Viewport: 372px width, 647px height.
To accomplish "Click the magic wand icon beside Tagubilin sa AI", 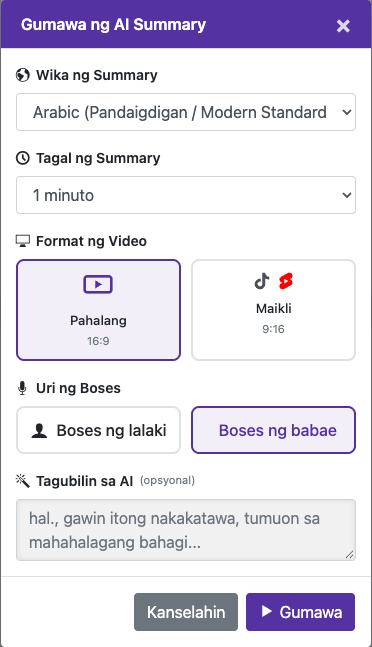I will point(23,480).
